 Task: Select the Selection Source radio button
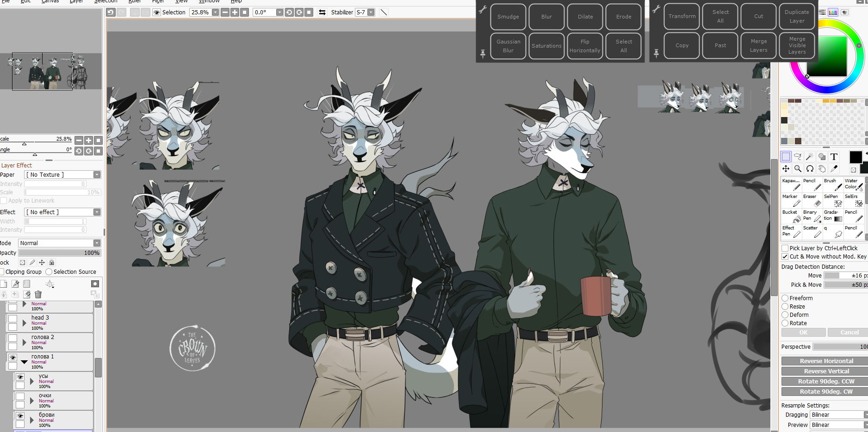click(49, 272)
